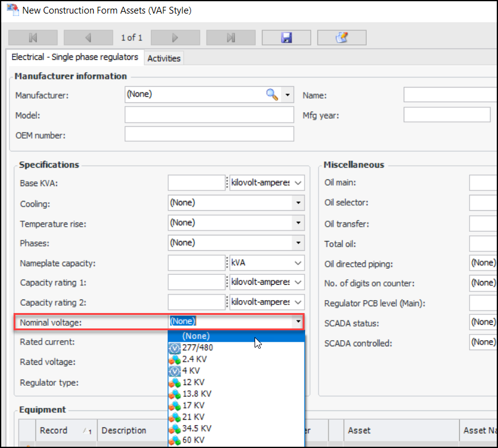Go to the next record
498x448 pixels.
pos(175,38)
